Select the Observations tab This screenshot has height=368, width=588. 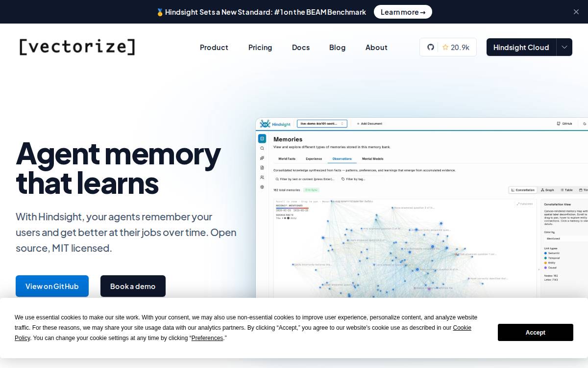coord(342,158)
